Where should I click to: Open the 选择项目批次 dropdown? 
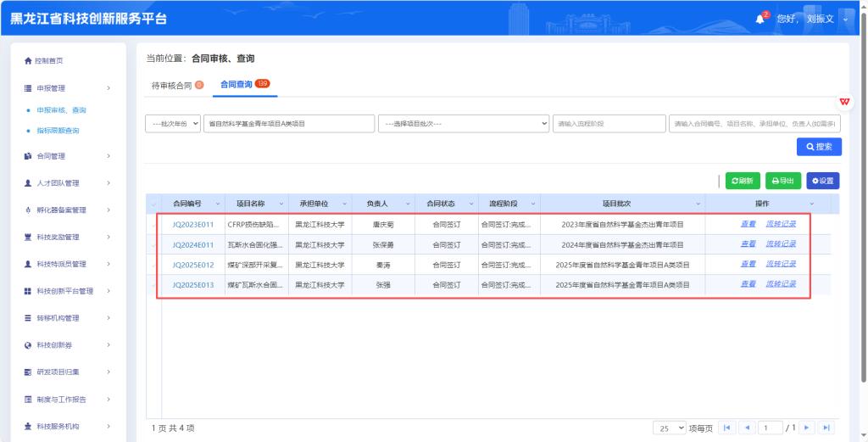pos(463,124)
